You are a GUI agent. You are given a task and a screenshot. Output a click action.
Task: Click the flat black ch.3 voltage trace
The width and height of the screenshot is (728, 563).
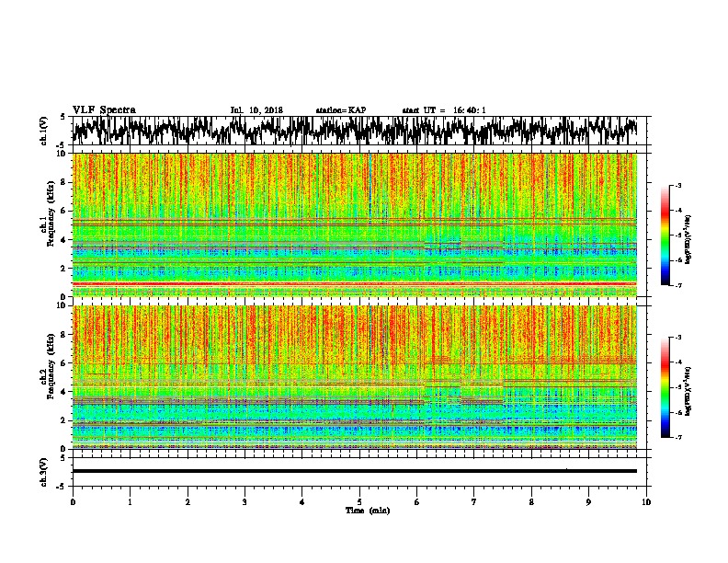click(354, 471)
